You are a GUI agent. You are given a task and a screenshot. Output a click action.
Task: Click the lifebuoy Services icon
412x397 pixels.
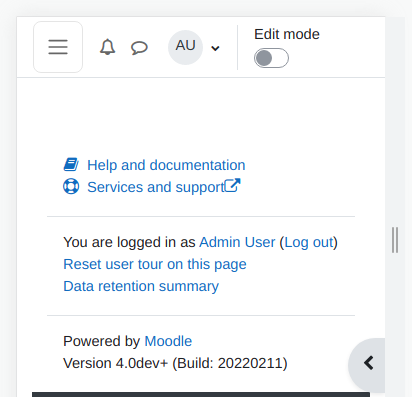(x=71, y=186)
